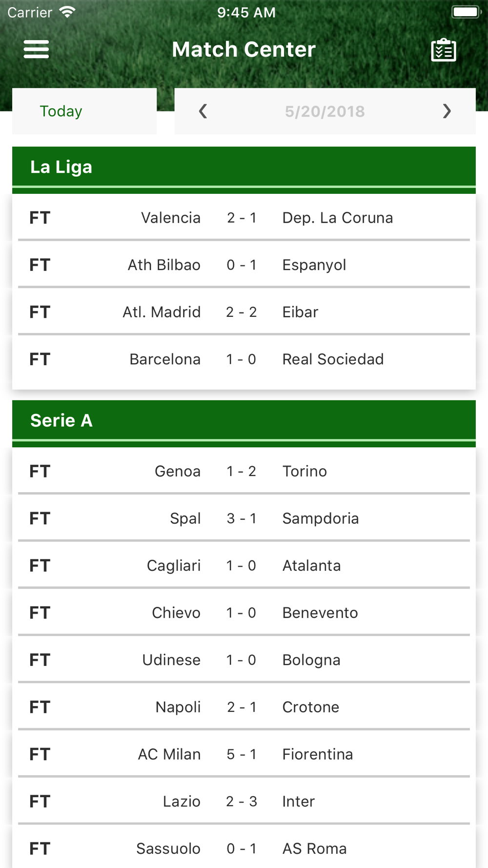The width and height of the screenshot is (488, 868).
Task: Open Ath Bilbao vs Espanyol match
Action: [244, 265]
